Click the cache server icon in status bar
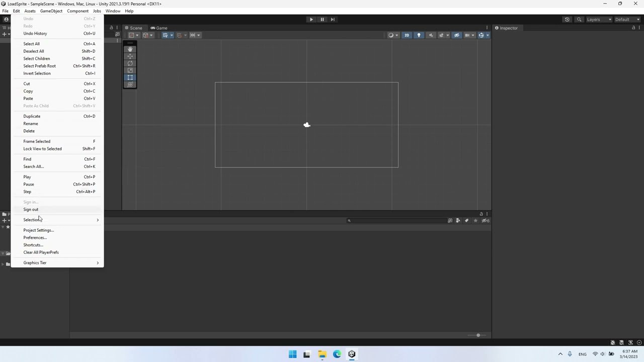 click(621, 343)
